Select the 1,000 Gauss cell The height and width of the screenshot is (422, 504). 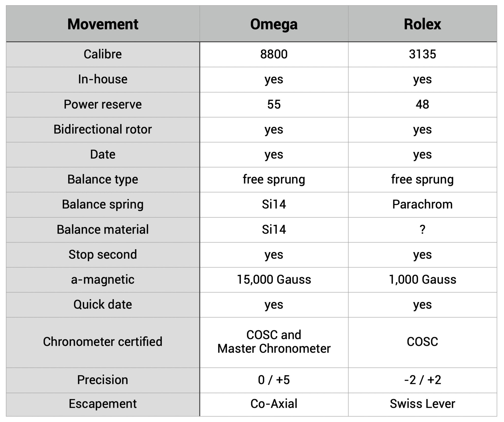(x=422, y=280)
